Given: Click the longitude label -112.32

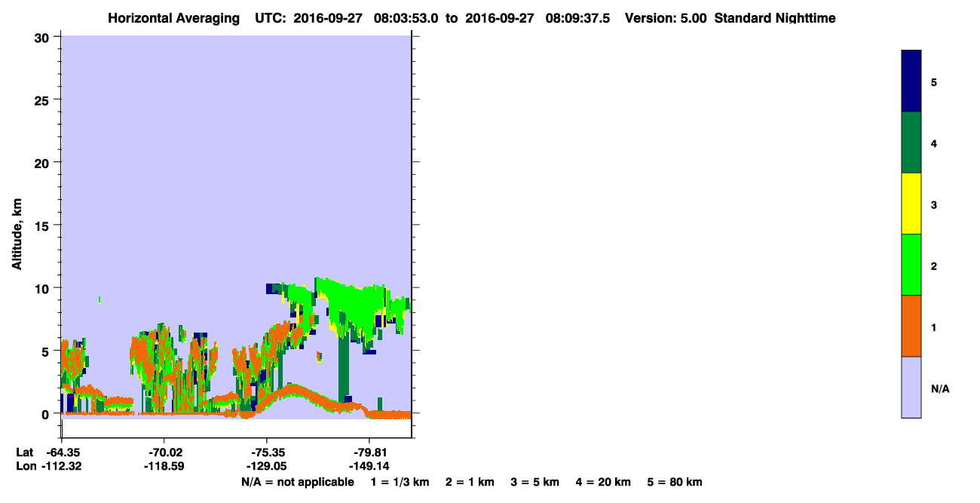Looking at the screenshot, I should point(61,466).
